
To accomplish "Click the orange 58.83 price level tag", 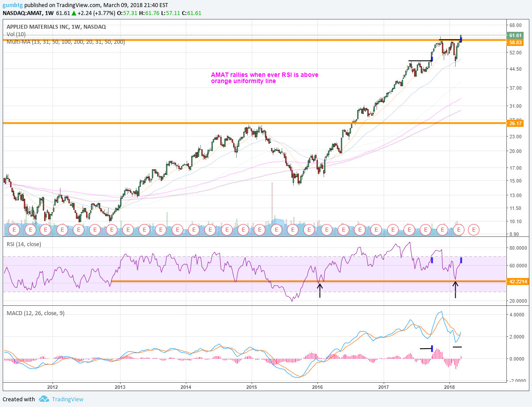I will coord(516,42).
